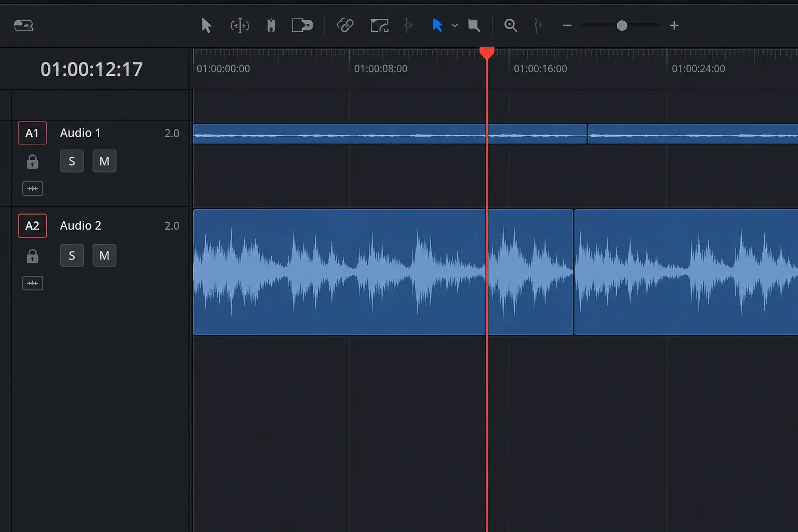The image size is (798, 532).
Task: Click the Flag marker icon
Action: click(474, 25)
